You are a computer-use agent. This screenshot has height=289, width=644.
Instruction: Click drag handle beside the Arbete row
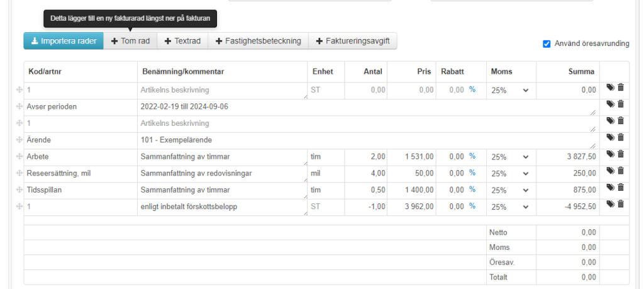19,157
